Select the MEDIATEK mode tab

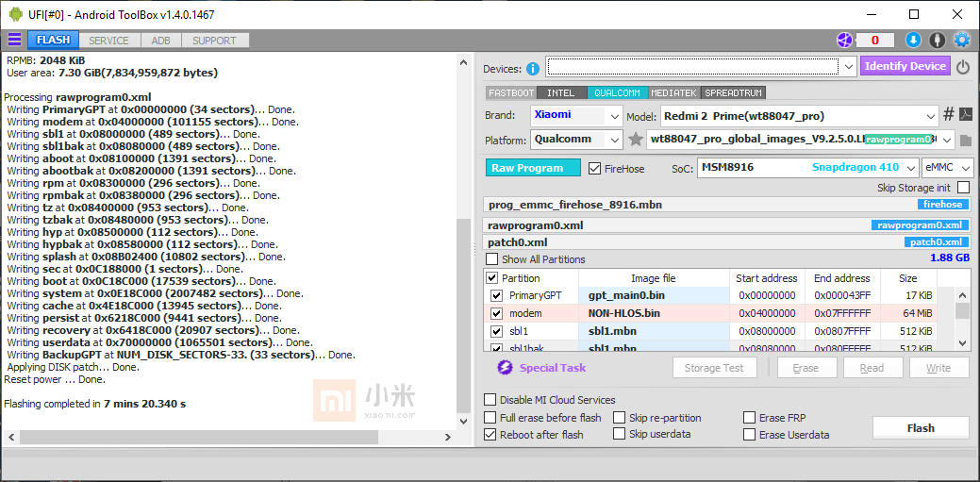pos(673,92)
